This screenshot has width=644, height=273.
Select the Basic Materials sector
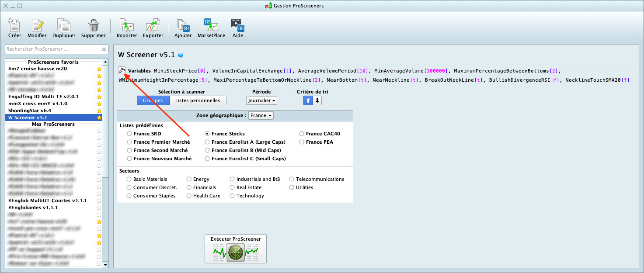pyautogui.click(x=129, y=179)
